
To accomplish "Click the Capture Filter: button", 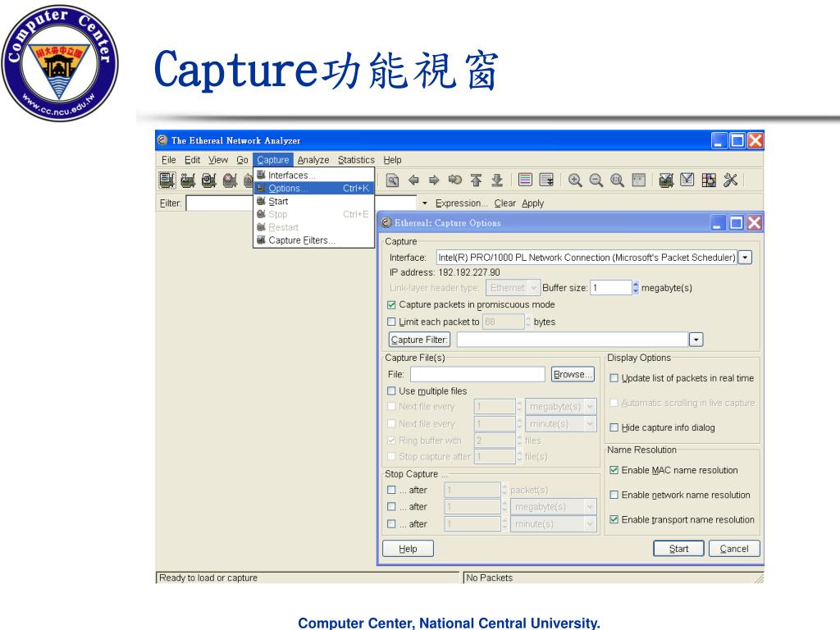I will (x=419, y=340).
